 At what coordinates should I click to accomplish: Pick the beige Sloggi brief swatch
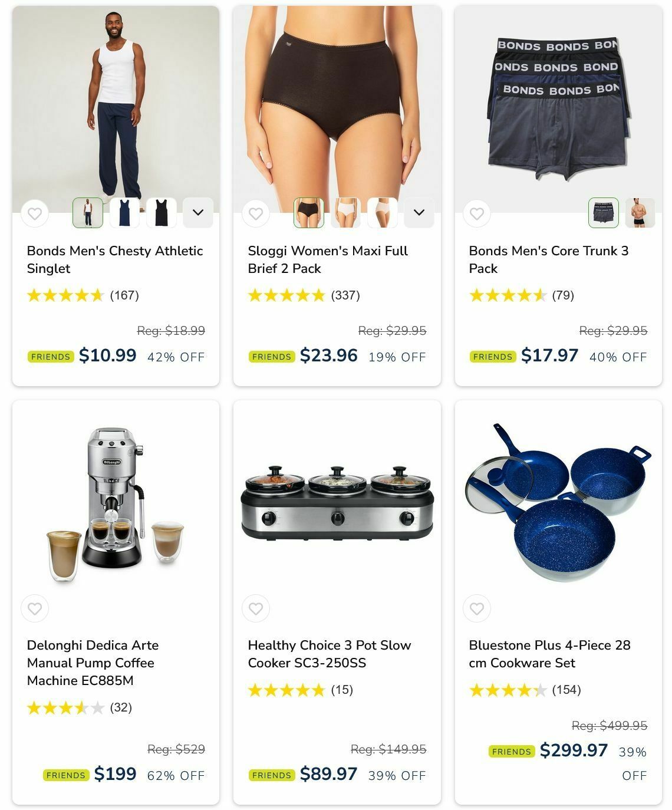coord(383,213)
